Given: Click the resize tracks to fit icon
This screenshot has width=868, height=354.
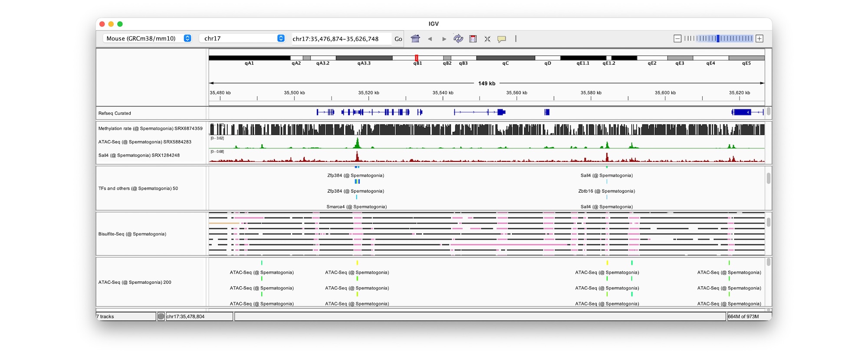Looking at the screenshot, I should [487, 39].
